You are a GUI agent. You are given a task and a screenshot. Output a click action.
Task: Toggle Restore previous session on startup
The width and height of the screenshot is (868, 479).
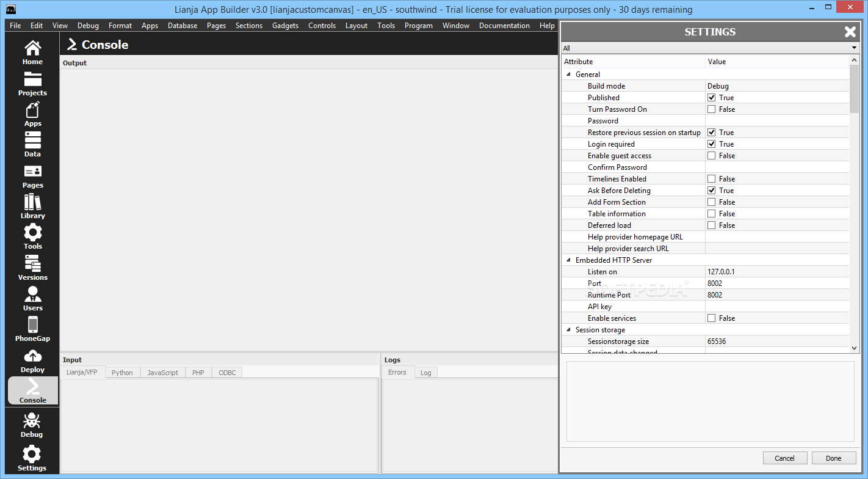[x=711, y=132]
